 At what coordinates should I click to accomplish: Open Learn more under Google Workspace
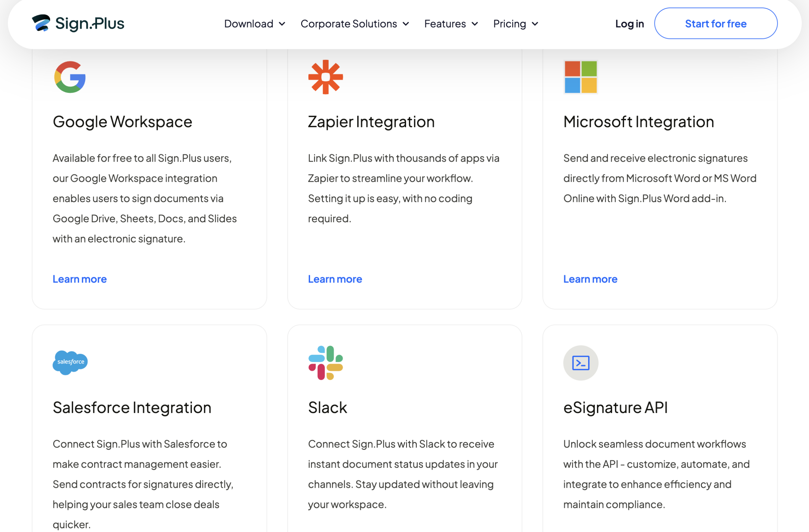[x=80, y=279]
